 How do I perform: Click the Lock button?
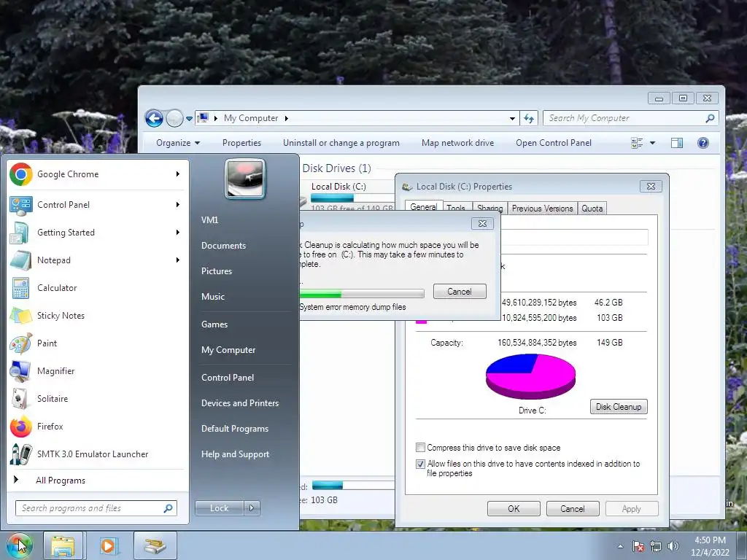pos(219,508)
